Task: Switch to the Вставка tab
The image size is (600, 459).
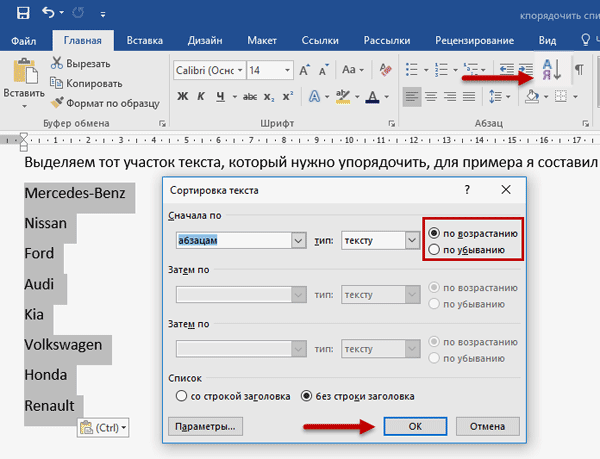Action: [x=145, y=41]
